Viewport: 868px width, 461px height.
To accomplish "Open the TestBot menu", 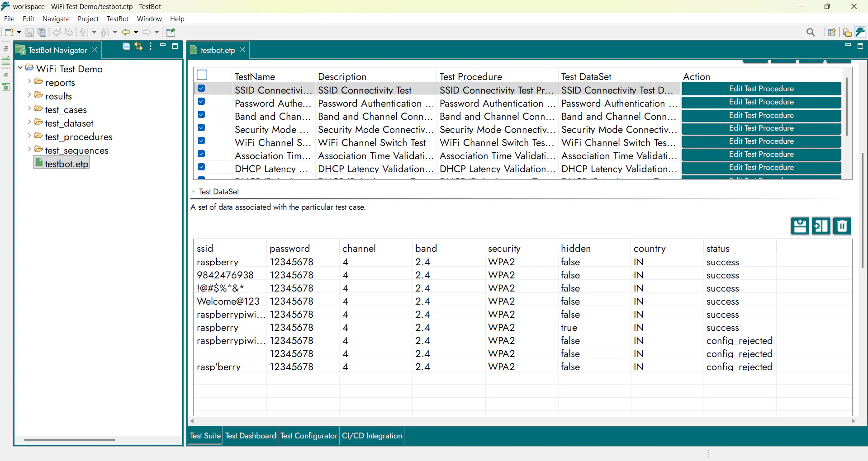I will pyautogui.click(x=118, y=19).
